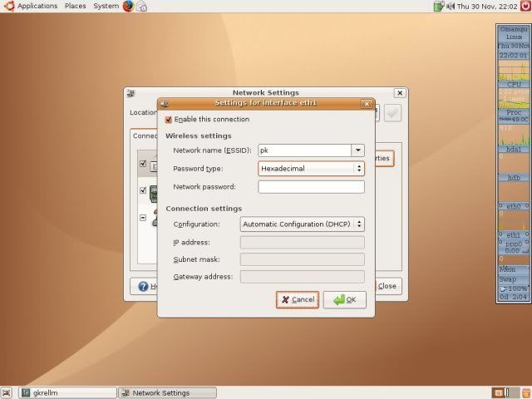Click the volume speaker icon in top panel
This screenshot has height=399, width=532.
tap(451, 6)
